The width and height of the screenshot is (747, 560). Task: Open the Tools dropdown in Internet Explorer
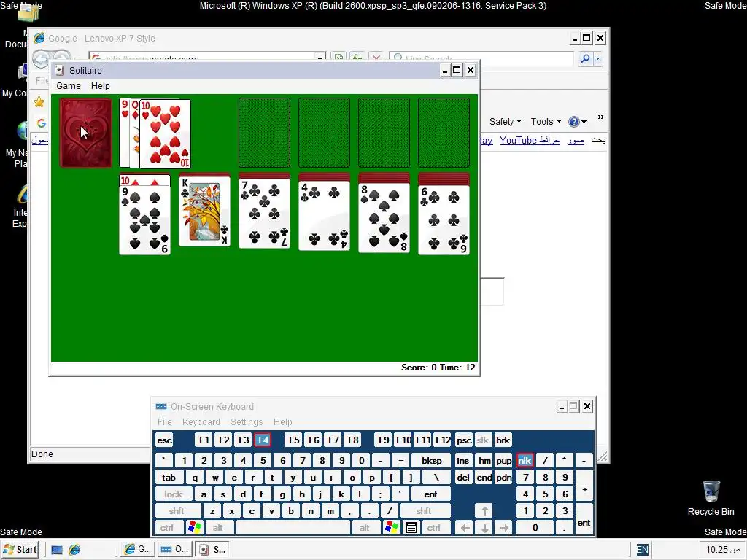546,122
